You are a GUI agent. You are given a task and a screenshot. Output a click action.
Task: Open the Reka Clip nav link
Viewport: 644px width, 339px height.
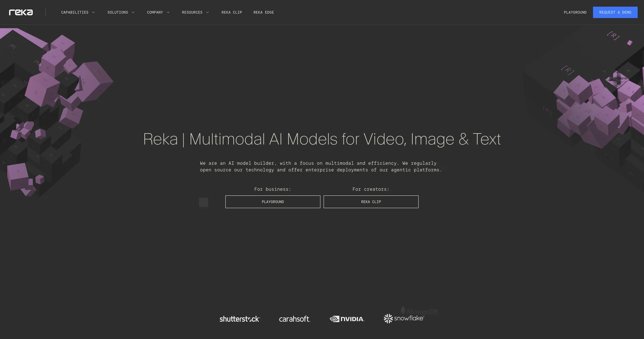[232, 12]
